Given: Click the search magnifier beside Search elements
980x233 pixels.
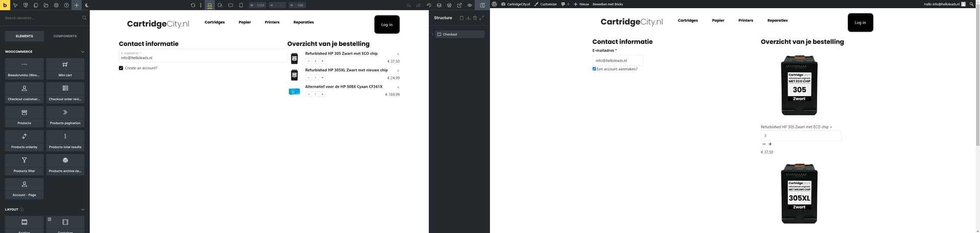Looking at the screenshot, I should coord(84,18).
